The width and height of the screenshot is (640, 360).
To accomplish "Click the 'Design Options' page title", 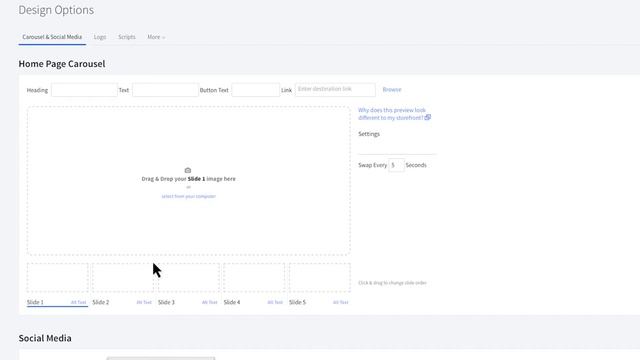I will tap(56, 10).
